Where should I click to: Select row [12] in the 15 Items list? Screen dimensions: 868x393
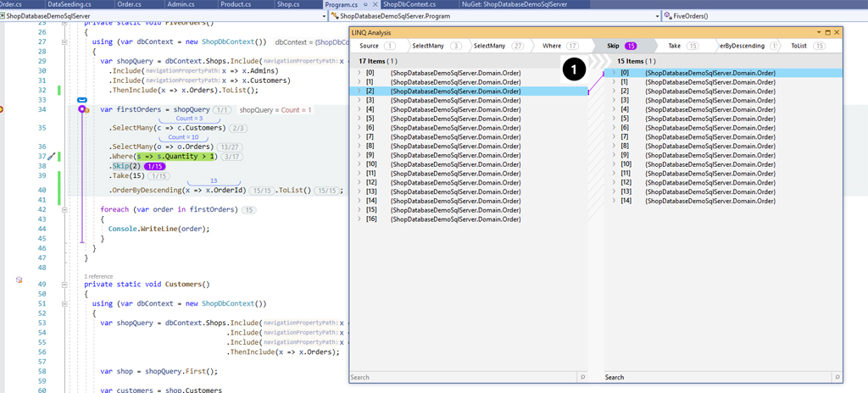[x=724, y=182]
